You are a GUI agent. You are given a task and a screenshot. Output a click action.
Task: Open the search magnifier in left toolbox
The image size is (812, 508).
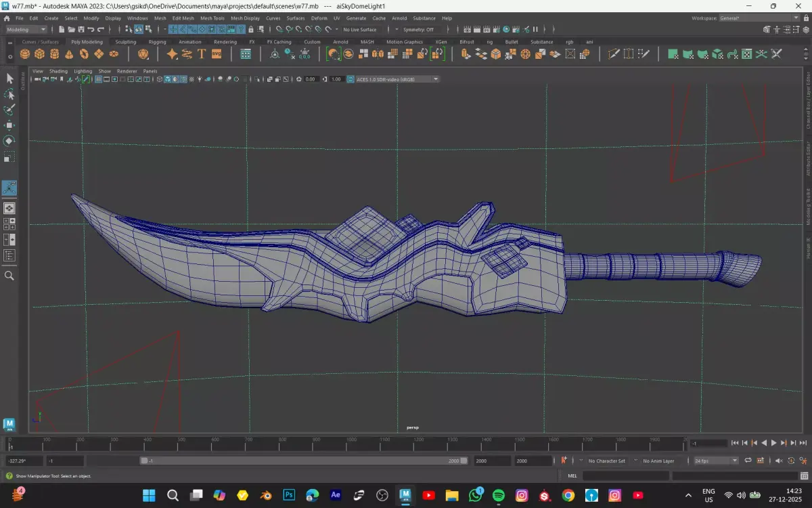point(9,276)
